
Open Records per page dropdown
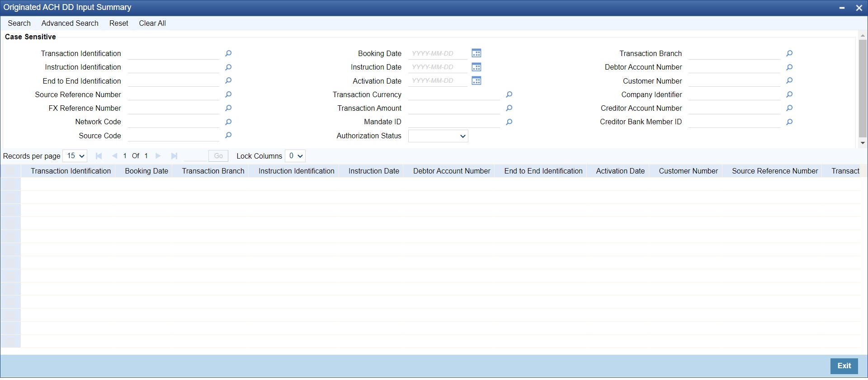click(x=75, y=156)
